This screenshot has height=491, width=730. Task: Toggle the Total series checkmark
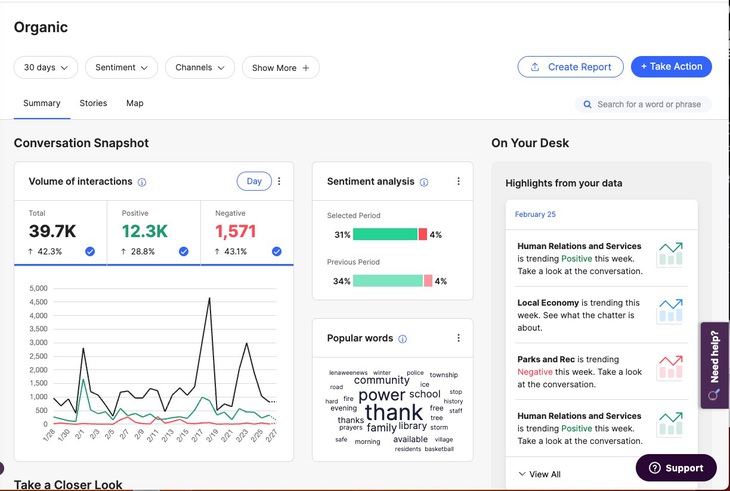pyautogui.click(x=90, y=251)
